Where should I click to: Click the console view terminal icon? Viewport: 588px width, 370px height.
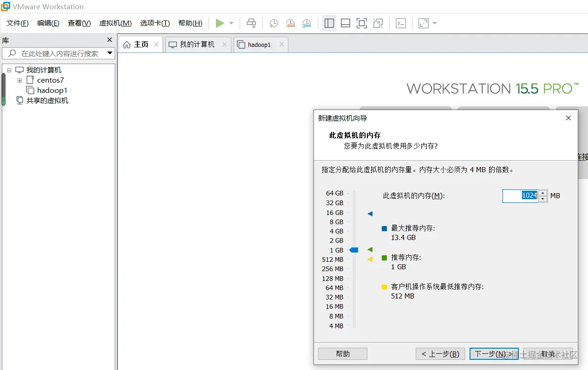[x=401, y=23]
